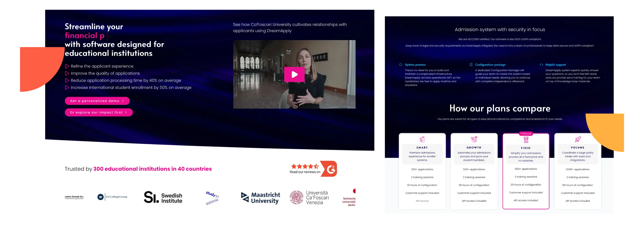Click '20 hours of configuration' in GROWTH plan
Viewport: 644px width, 246px height.
(x=474, y=185)
